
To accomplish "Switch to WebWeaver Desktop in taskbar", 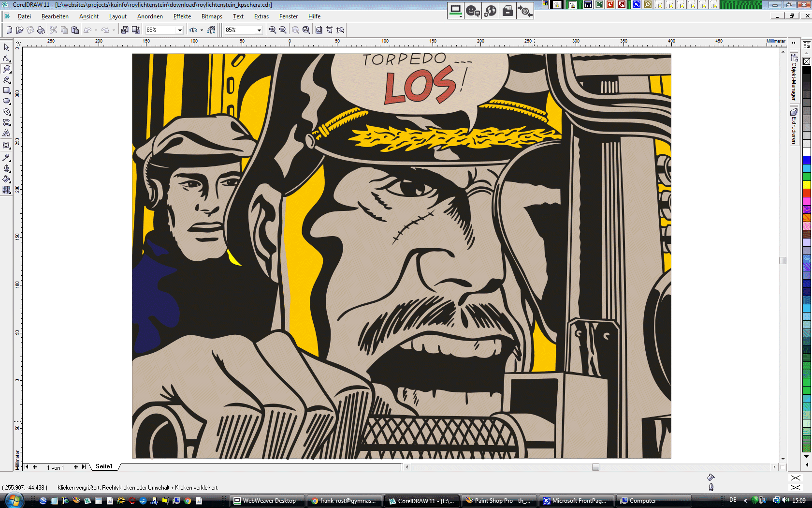I will [267, 501].
